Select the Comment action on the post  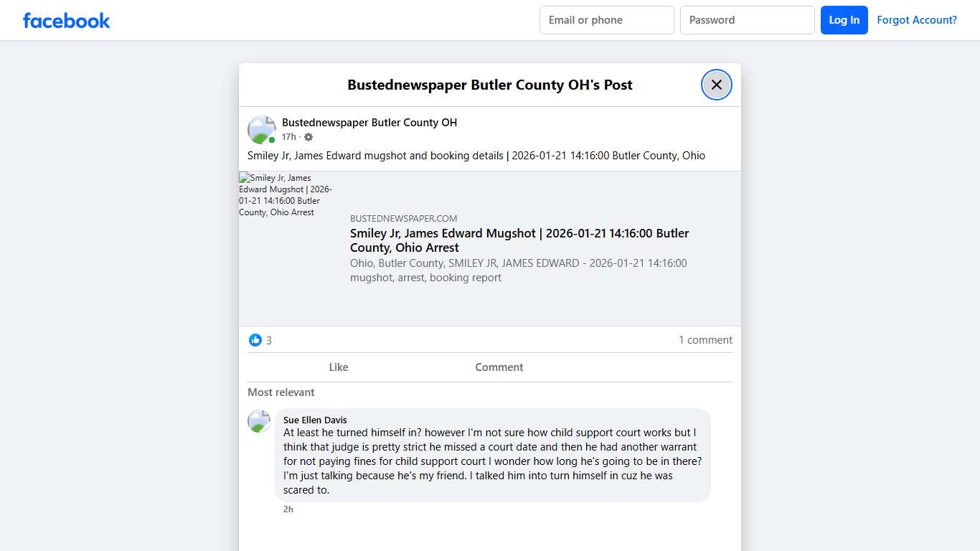click(x=499, y=367)
